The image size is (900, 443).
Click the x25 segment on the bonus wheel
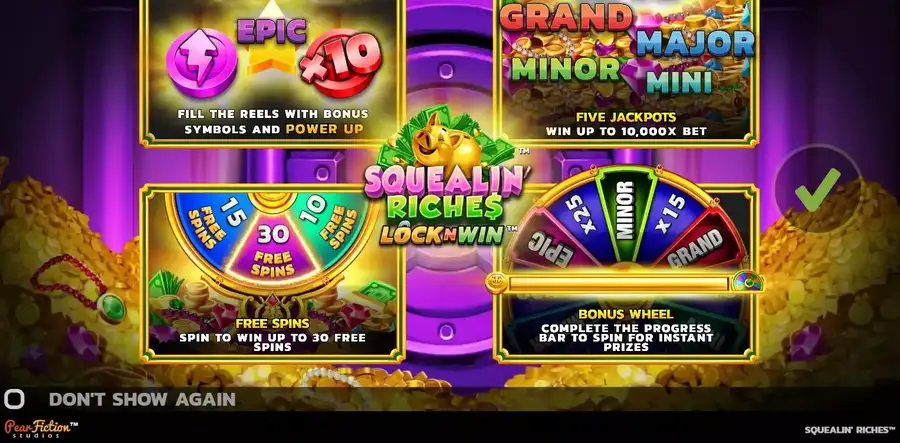point(574,218)
